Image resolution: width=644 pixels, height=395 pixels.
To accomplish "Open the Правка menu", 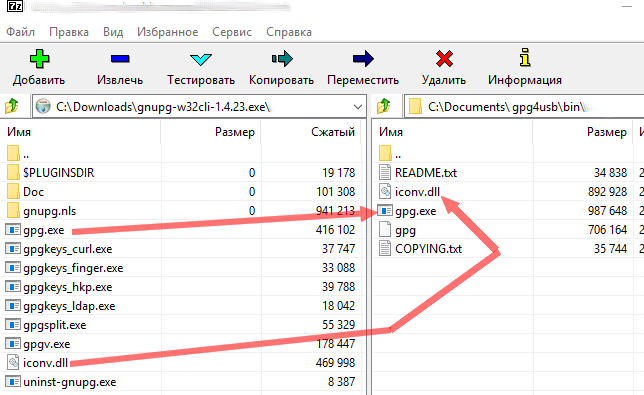I will tap(69, 32).
